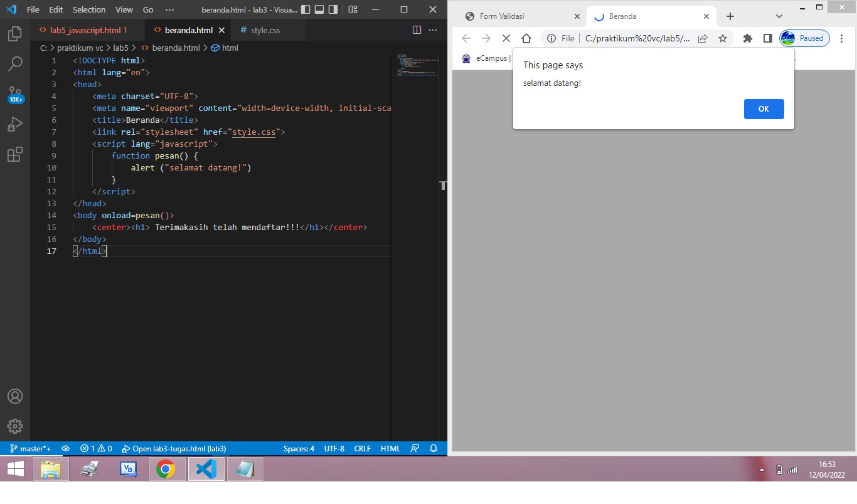Go to the Chrome home page
This screenshot has height=504, width=857.
[526, 38]
